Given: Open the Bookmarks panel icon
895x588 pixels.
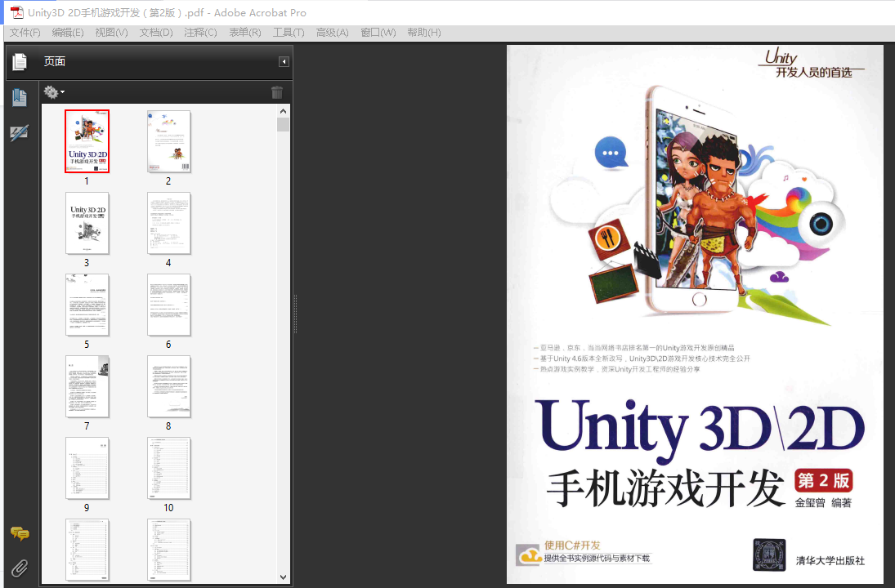Looking at the screenshot, I should [x=20, y=97].
